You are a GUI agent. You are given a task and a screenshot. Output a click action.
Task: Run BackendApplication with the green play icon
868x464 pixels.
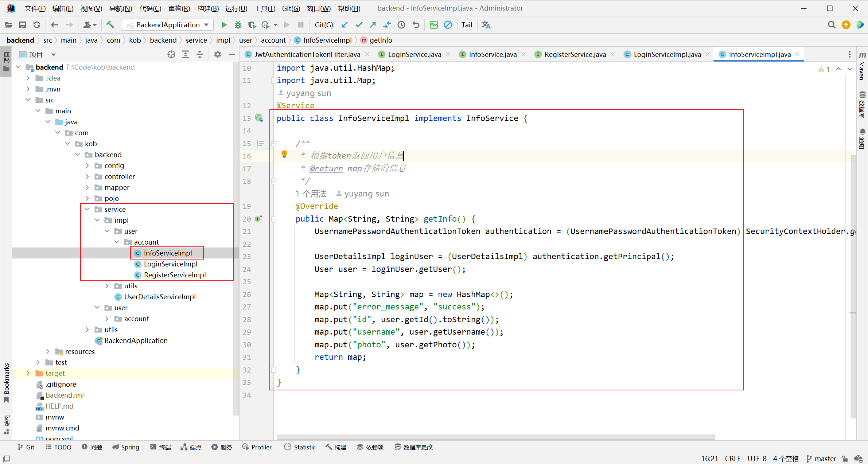click(224, 25)
